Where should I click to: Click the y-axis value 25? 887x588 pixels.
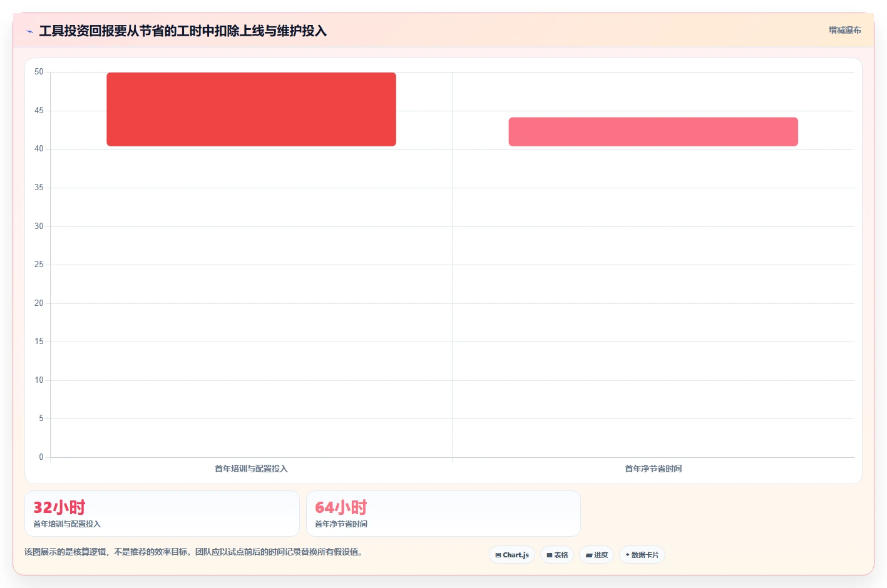click(x=39, y=265)
